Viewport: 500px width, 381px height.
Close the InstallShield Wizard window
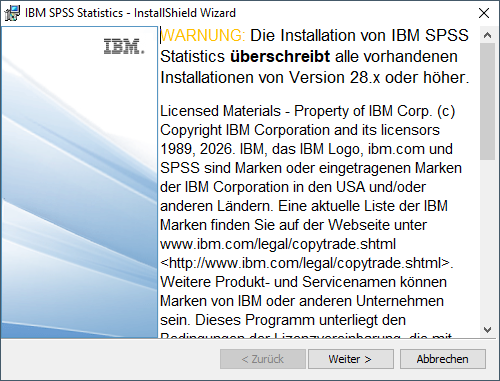click(x=484, y=13)
